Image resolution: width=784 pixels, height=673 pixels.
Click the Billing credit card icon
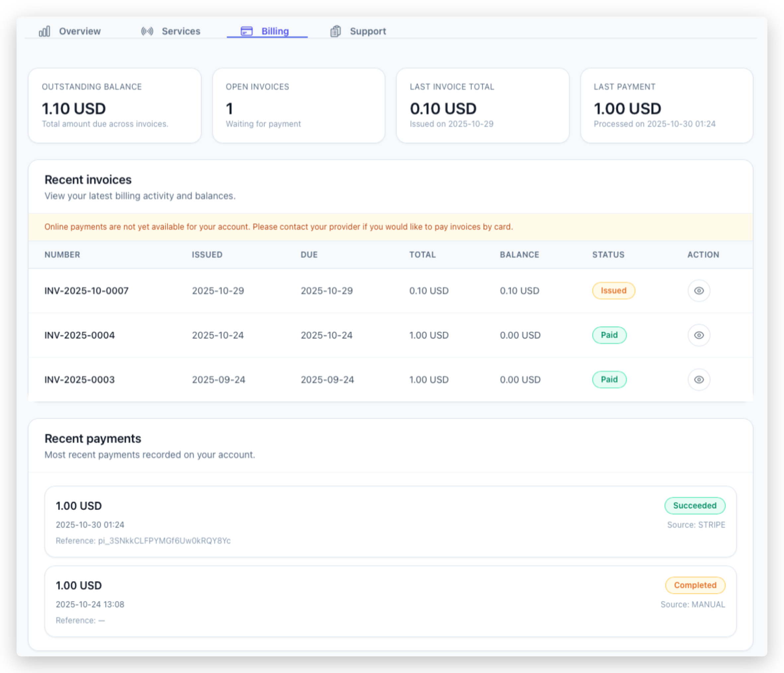tap(247, 32)
